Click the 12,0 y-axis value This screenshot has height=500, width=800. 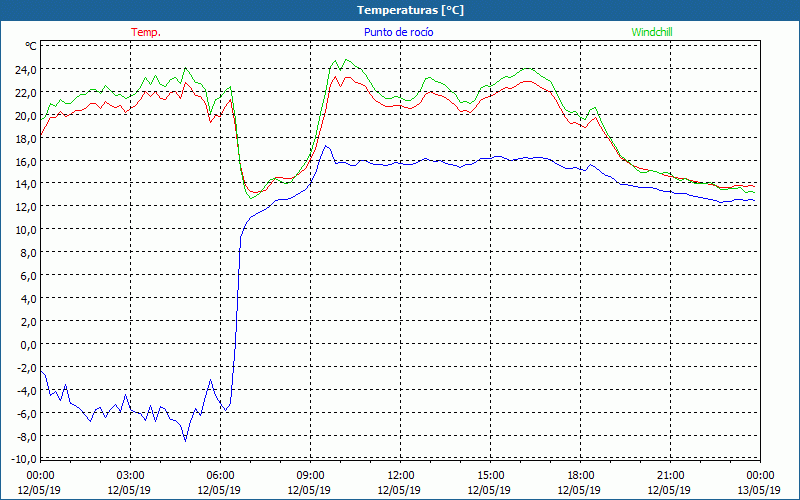pyautogui.click(x=26, y=207)
